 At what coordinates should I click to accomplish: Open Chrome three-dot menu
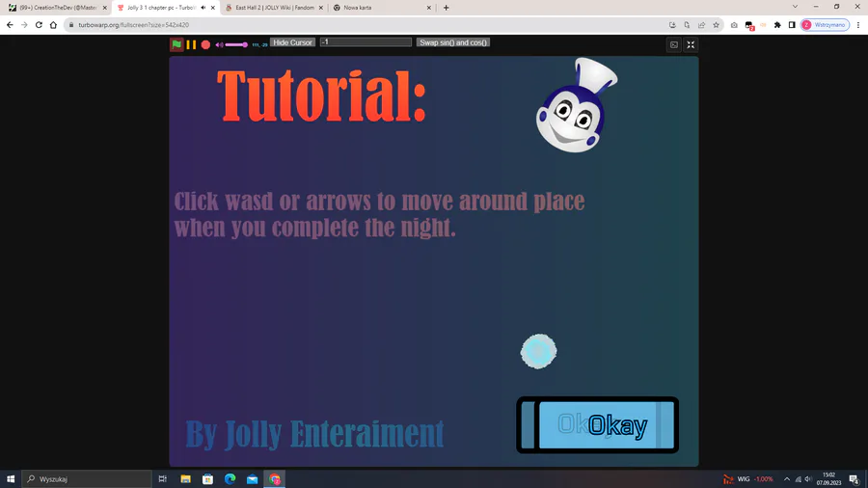[858, 25]
